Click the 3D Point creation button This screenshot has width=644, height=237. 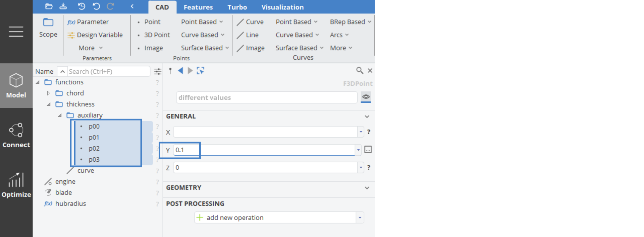[157, 35]
